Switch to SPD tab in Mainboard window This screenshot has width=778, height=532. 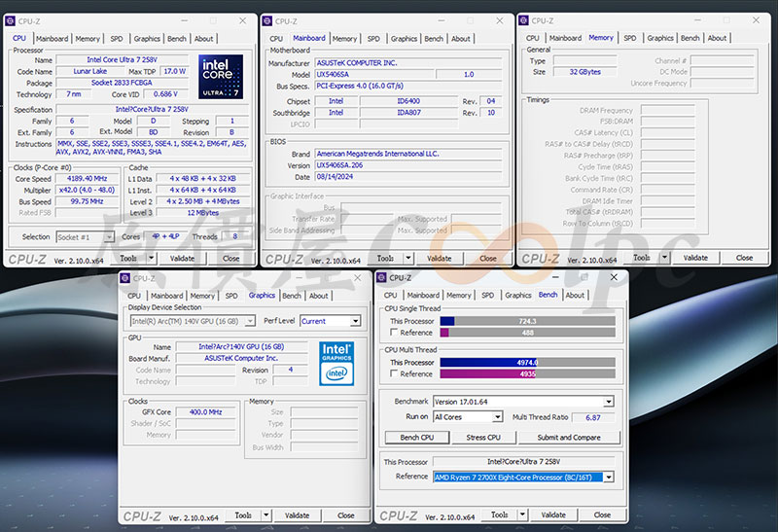[373, 39]
